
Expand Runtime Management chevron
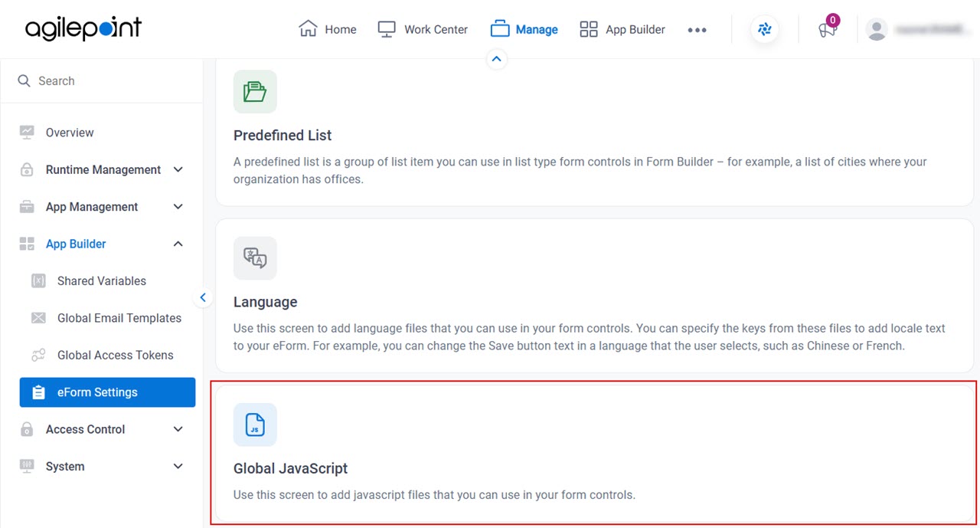click(178, 169)
